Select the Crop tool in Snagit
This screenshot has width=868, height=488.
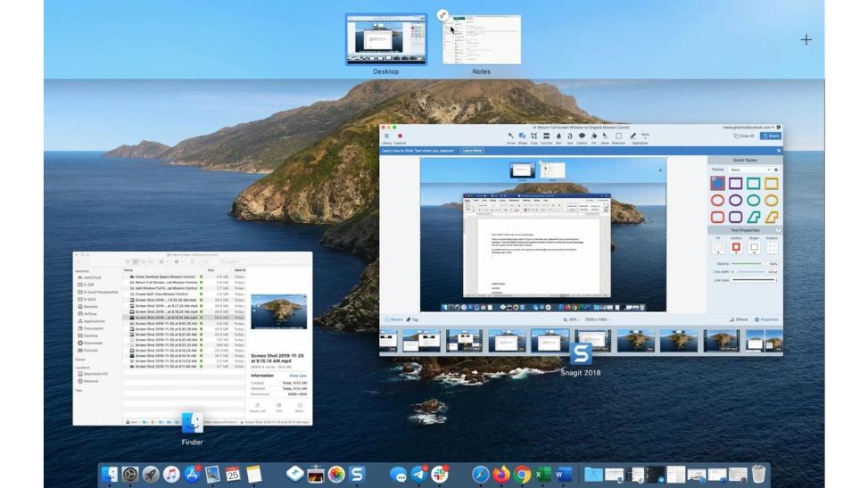(x=534, y=137)
